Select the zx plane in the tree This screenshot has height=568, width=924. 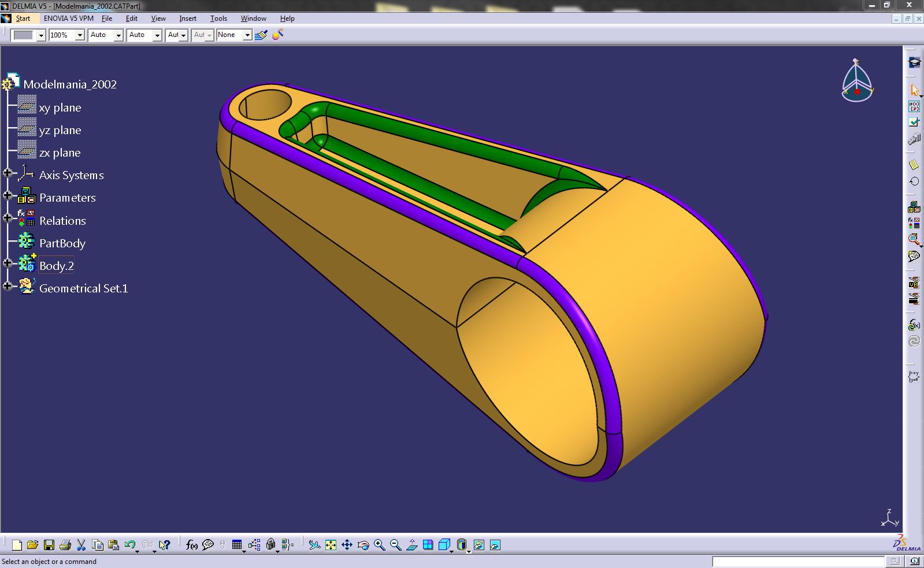tap(60, 153)
